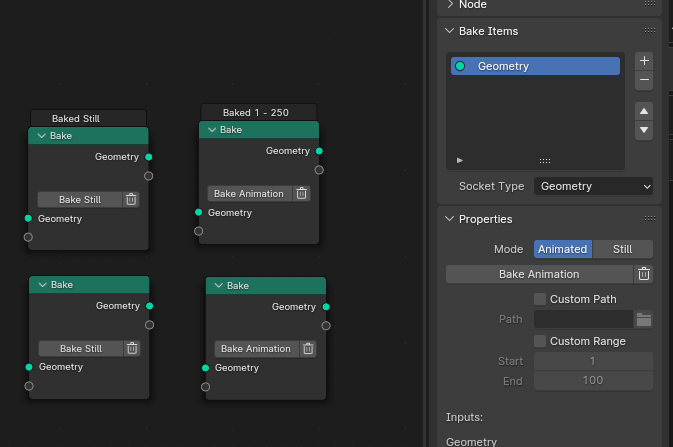The image size is (673, 447).
Task: Click the End frame value field
Action: coord(592,381)
